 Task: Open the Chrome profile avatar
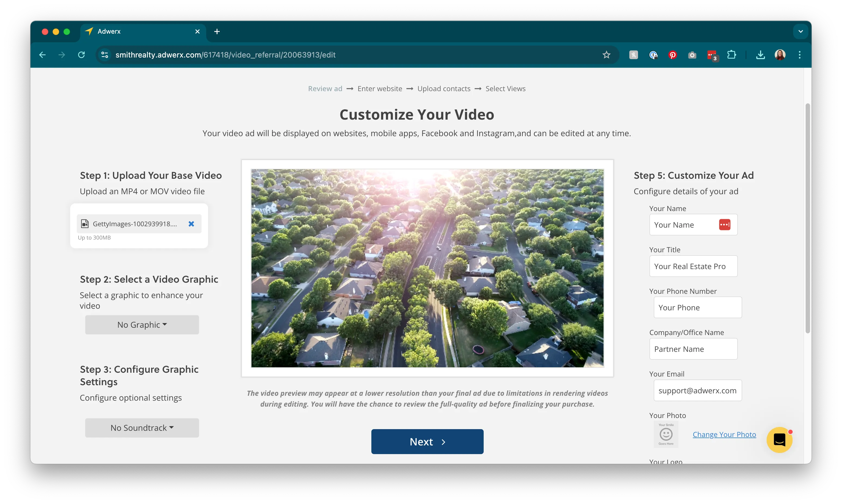click(x=780, y=55)
